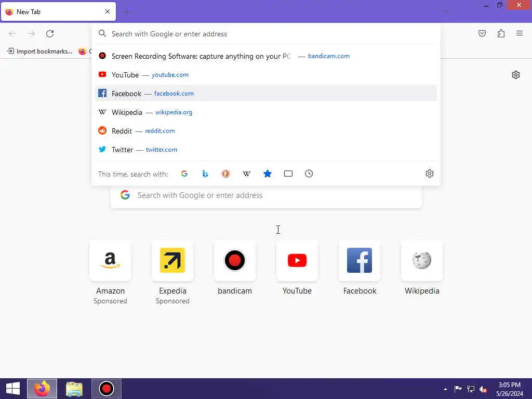The height and width of the screenshot is (399, 532).
Task: Open the Firefox application menu
Action: pos(520,33)
